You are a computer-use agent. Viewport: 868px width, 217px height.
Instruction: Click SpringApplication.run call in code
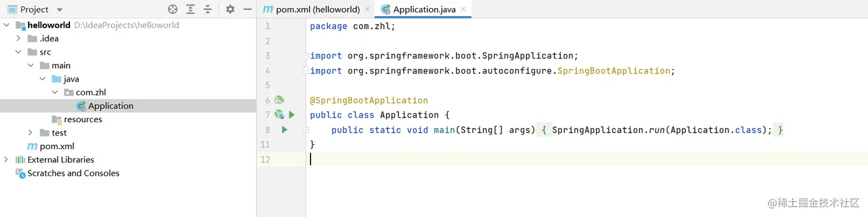coord(662,130)
